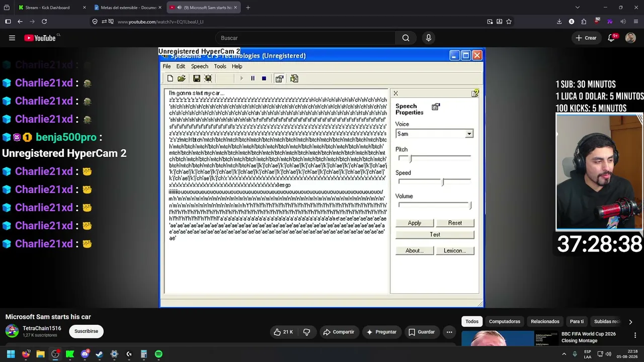
Task: Click the Compartir share button
Action: click(x=339, y=332)
